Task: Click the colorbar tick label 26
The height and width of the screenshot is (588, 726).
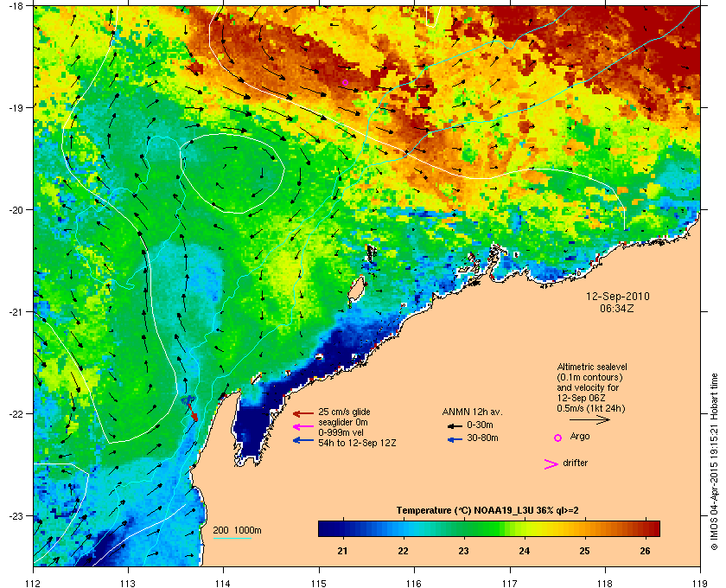Action: click(x=645, y=551)
